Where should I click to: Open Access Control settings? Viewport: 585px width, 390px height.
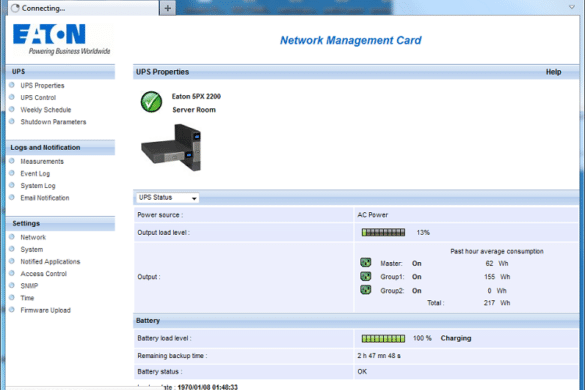pos(44,274)
